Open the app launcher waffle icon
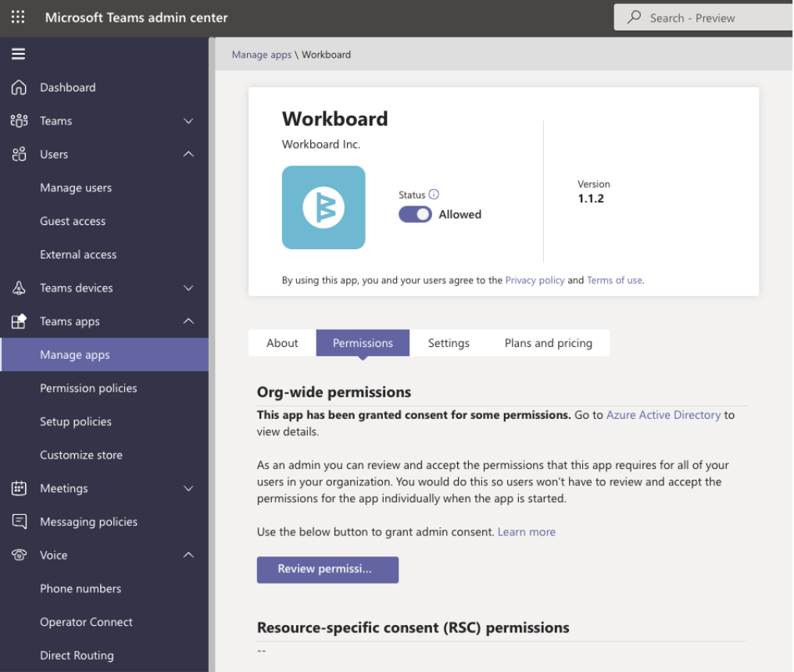 pyautogui.click(x=18, y=17)
